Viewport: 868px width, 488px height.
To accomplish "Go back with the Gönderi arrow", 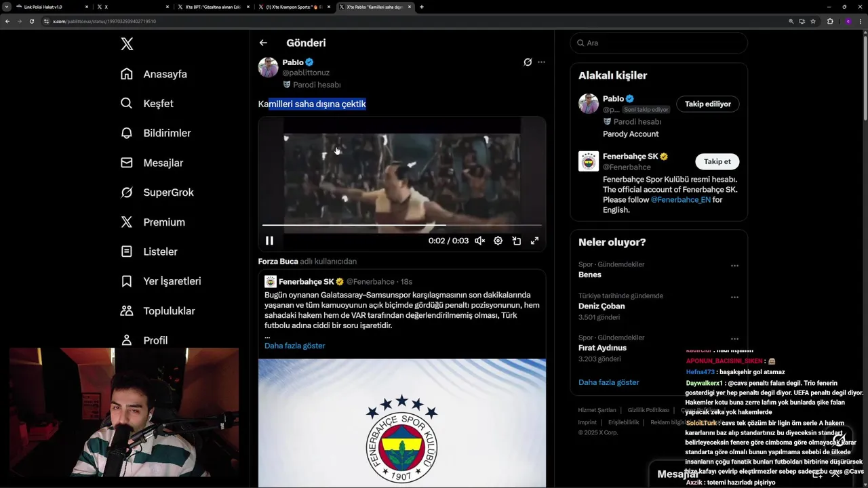I will pyautogui.click(x=263, y=43).
